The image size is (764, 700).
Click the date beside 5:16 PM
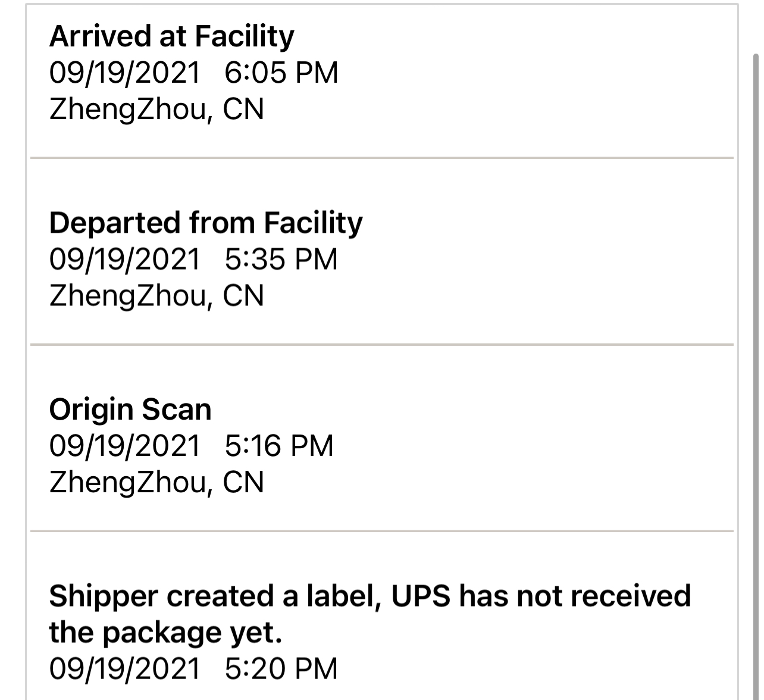click(x=125, y=446)
